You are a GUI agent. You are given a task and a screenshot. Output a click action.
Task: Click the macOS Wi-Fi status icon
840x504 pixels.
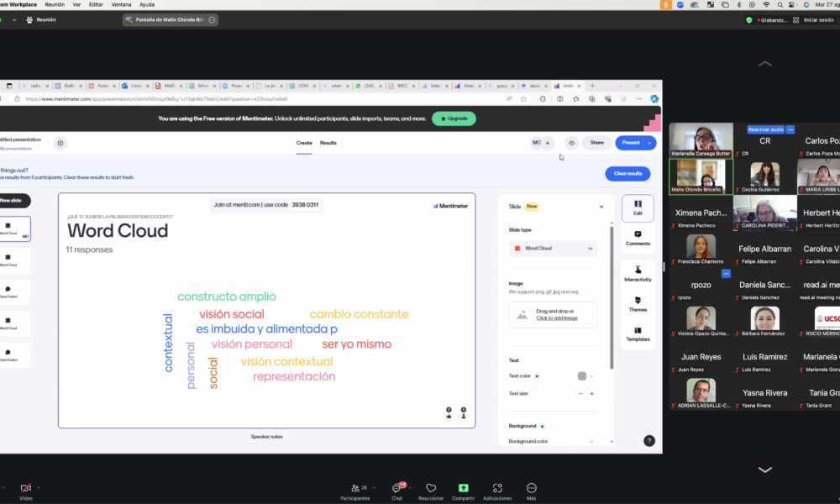coord(766,4)
